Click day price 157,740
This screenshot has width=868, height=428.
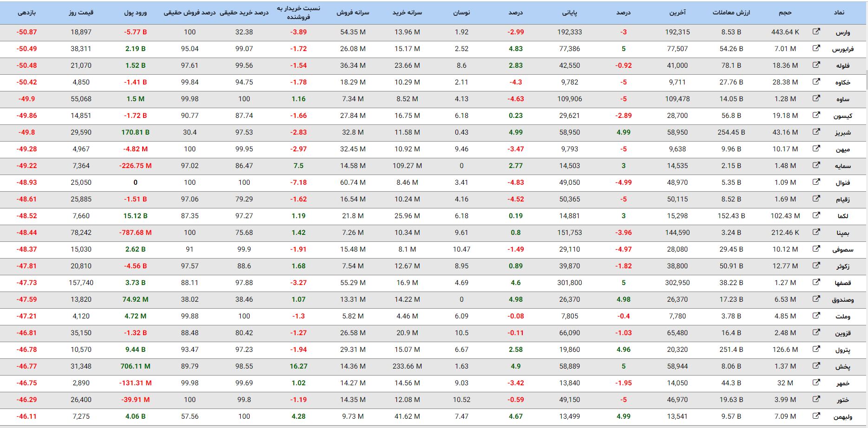pos(81,283)
